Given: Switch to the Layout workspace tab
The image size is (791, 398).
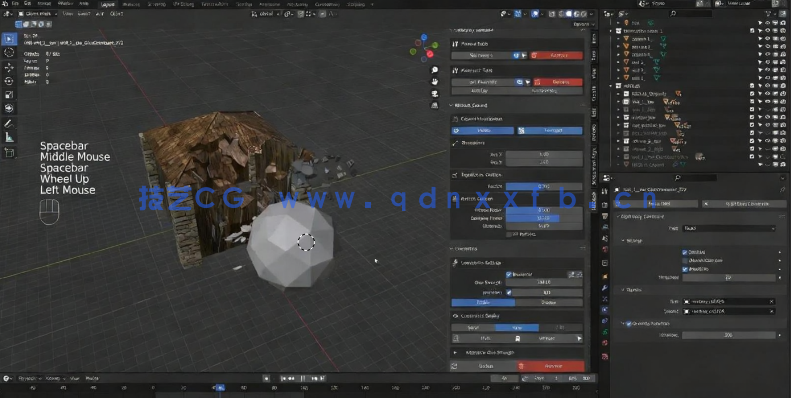Looking at the screenshot, I should click(x=107, y=4).
